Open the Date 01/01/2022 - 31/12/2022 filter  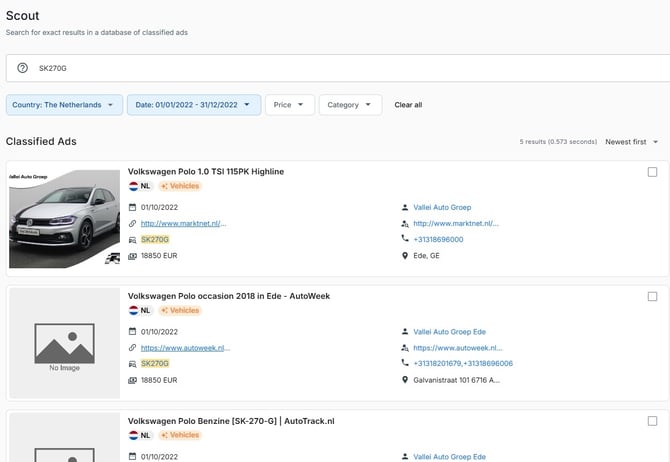point(194,105)
